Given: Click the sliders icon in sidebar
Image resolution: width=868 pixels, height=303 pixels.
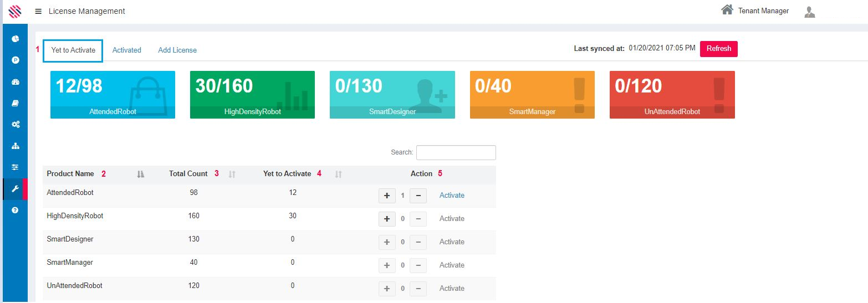Looking at the screenshot, I should click(16, 167).
